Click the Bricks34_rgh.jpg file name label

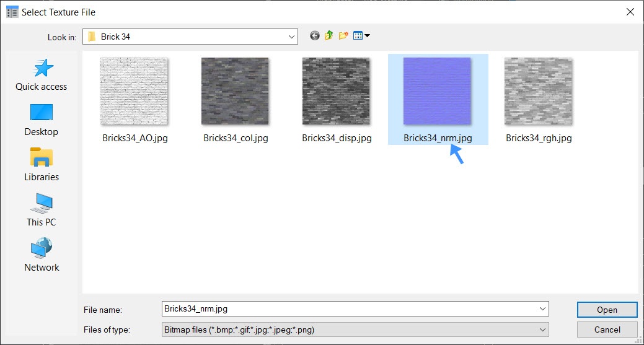(x=539, y=138)
